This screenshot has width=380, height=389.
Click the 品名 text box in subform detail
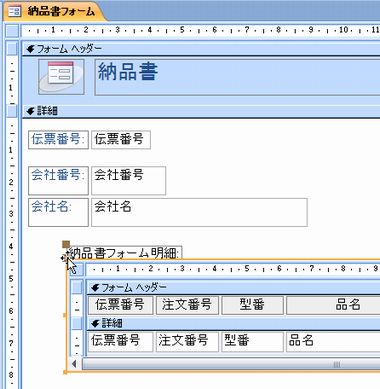click(x=333, y=341)
